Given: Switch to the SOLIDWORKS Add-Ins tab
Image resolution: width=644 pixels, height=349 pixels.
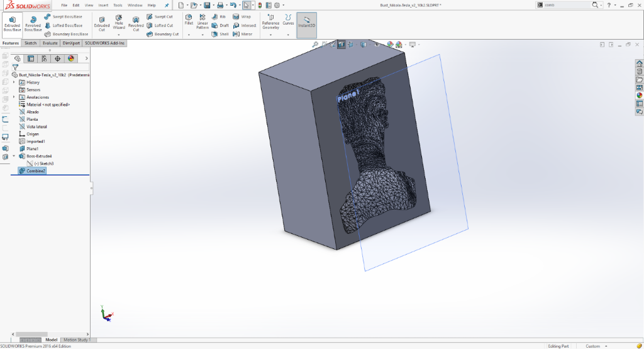Looking at the screenshot, I should [x=105, y=43].
